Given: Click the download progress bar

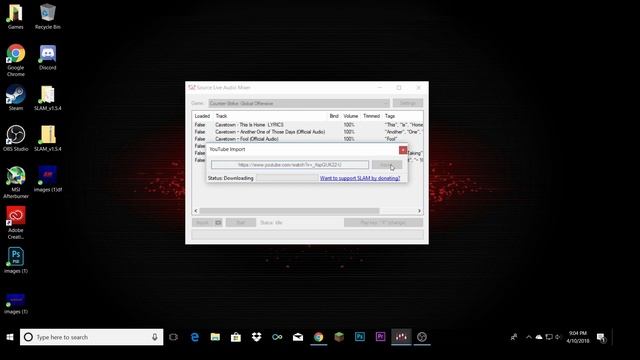Looking at the screenshot, I should (287, 178).
